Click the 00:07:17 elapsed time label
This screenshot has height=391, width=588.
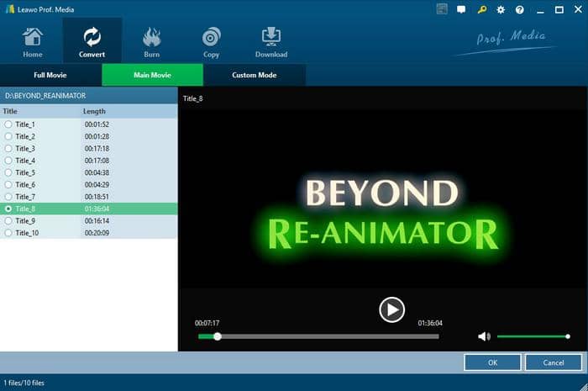coord(207,323)
